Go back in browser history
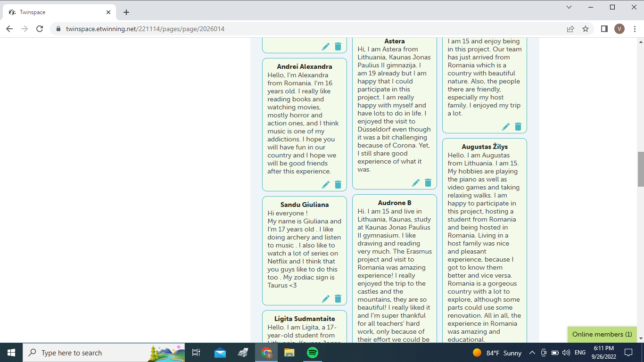The image size is (644, 362). tap(9, 29)
